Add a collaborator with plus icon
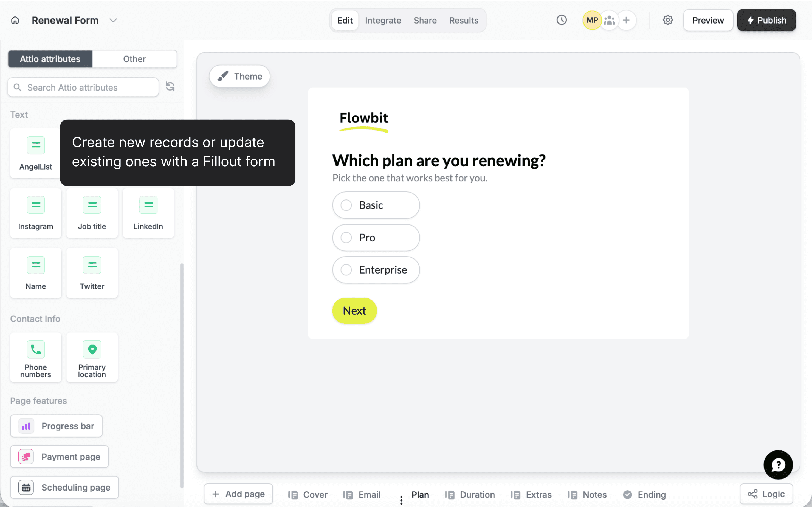This screenshot has width=812, height=507. 626,21
